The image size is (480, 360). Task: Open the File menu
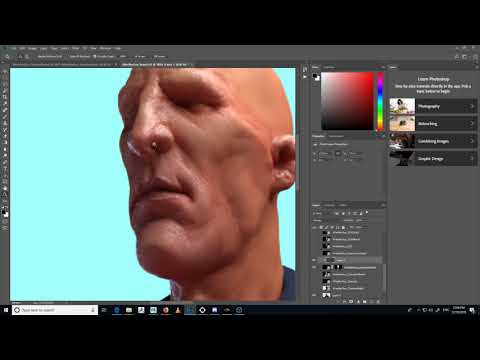tap(13, 48)
